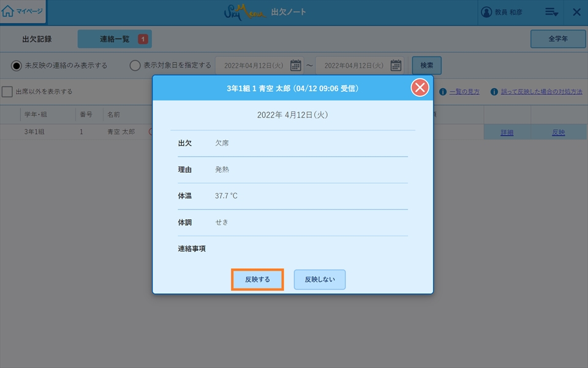Click info icon beside 誤って反映した場合の対処方法
Viewport: 588px width, 368px height.
494,92
